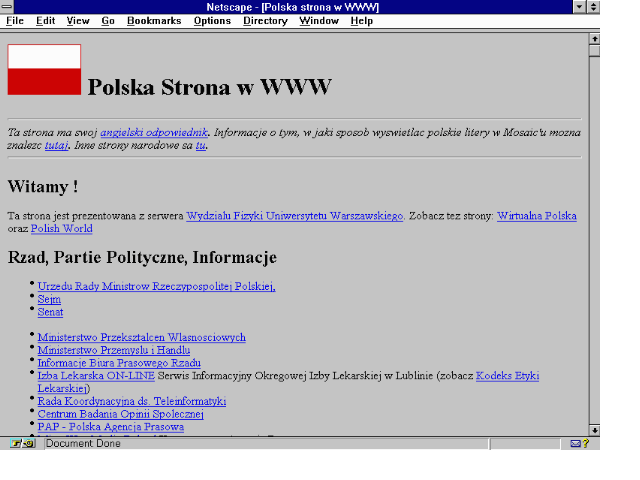Open Informacje Biura Prasowego Rzadu link
Screen dimensions: 640x480
[119, 363]
